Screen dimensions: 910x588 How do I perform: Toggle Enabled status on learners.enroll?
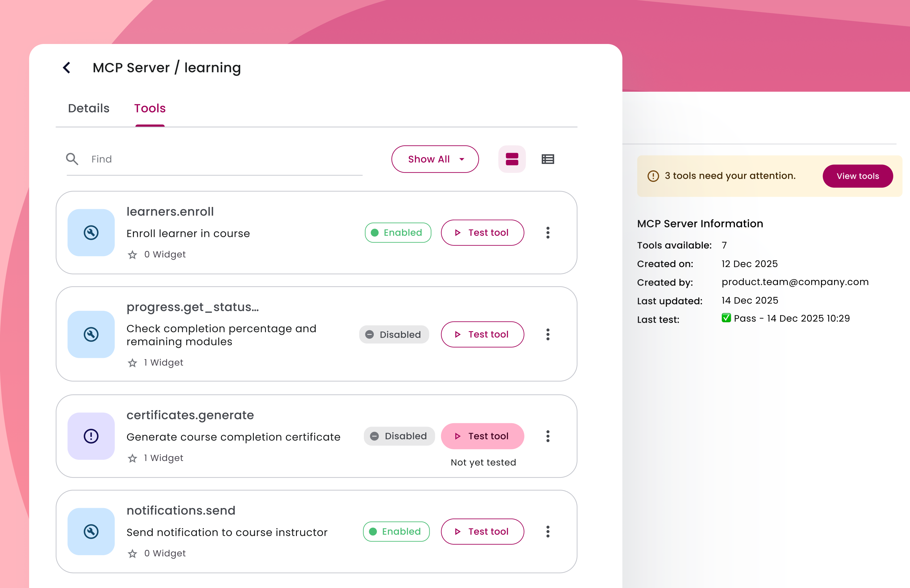[397, 233]
